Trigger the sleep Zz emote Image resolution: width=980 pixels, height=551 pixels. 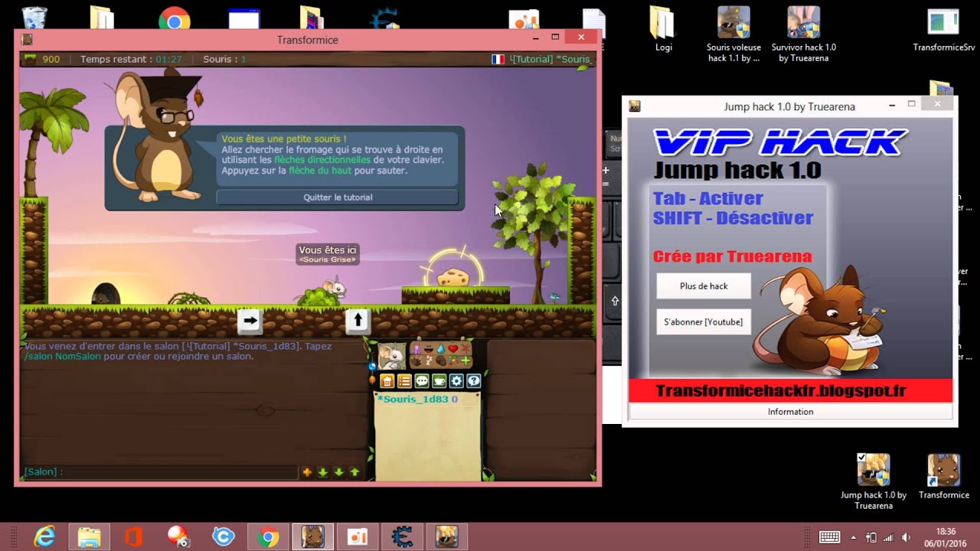pyautogui.click(x=429, y=361)
